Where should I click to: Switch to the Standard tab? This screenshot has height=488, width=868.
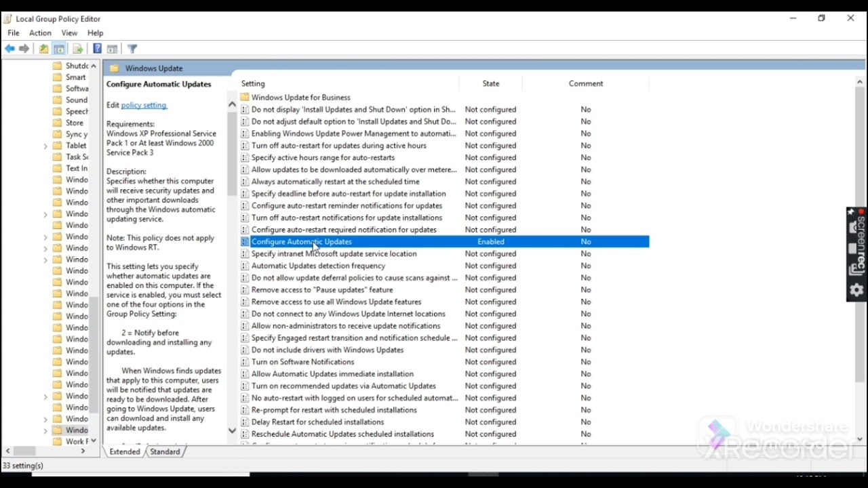point(165,451)
